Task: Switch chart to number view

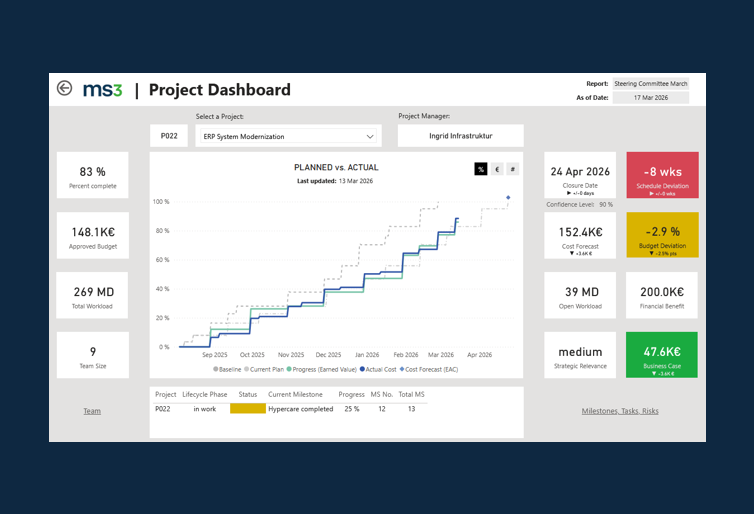Action: point(513,169)
